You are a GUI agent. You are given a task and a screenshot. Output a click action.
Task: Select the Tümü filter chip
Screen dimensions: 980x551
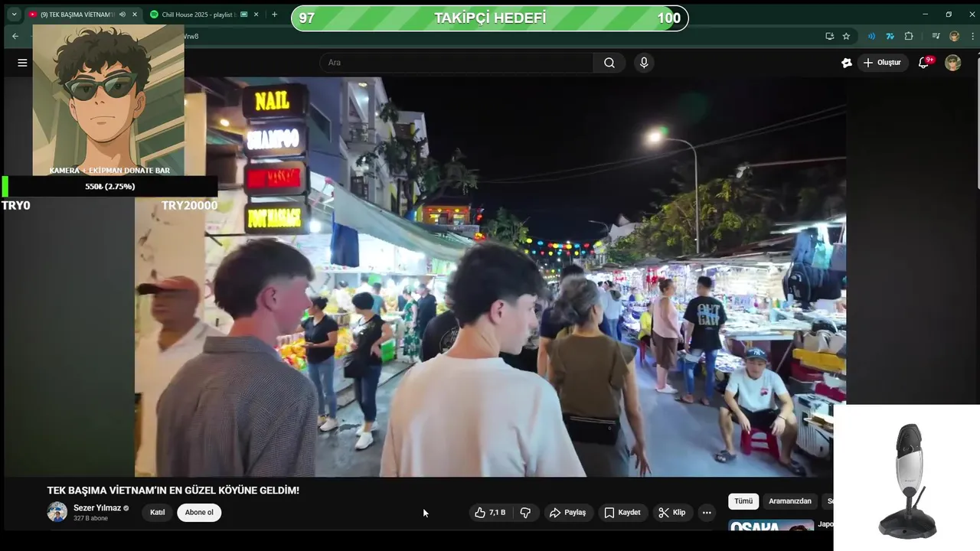(743, 501)
